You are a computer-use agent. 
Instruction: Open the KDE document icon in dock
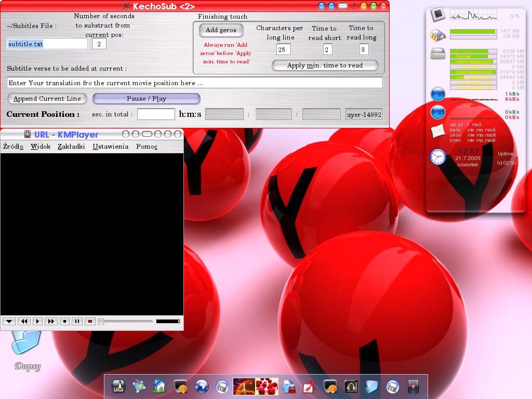click(289, 386)
